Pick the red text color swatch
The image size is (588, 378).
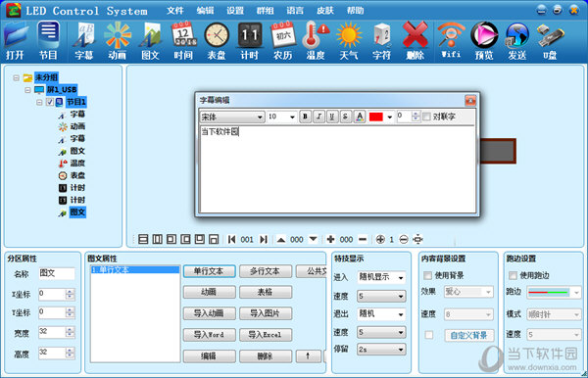(x=376, y=117)
